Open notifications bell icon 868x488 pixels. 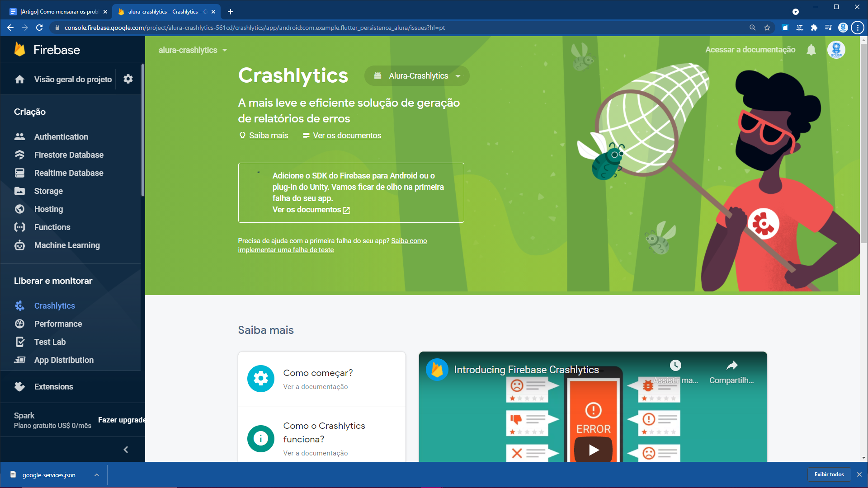pyautogui.click(x=811, y=50)
